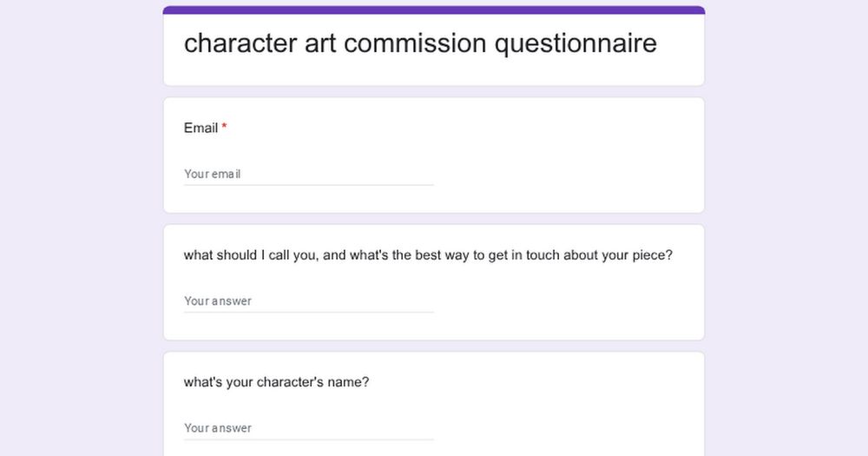Click the purple accent bar atop the form
Image resolution: width=868 pixels, height=456 pixels.
[434, 10]
